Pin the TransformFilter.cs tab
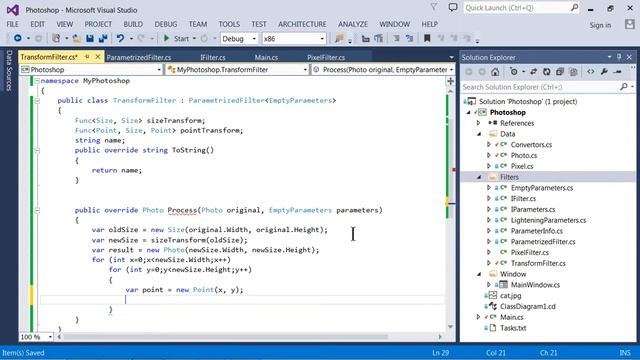 coord(87,57)
